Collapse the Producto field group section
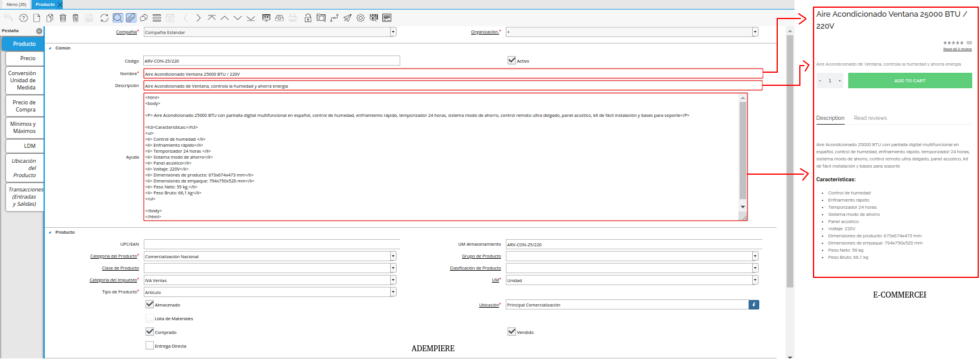980x359 pixels. (x=50, y=233)
